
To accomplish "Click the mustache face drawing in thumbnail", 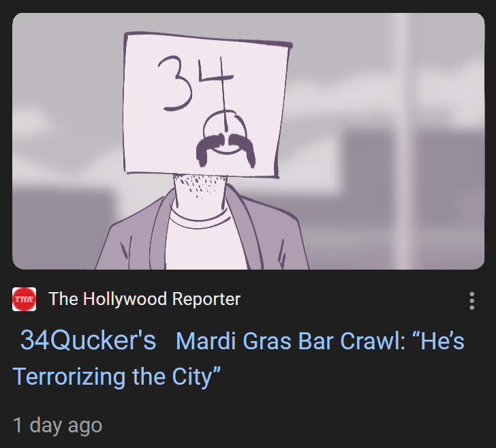I will [x=226, y=141].
